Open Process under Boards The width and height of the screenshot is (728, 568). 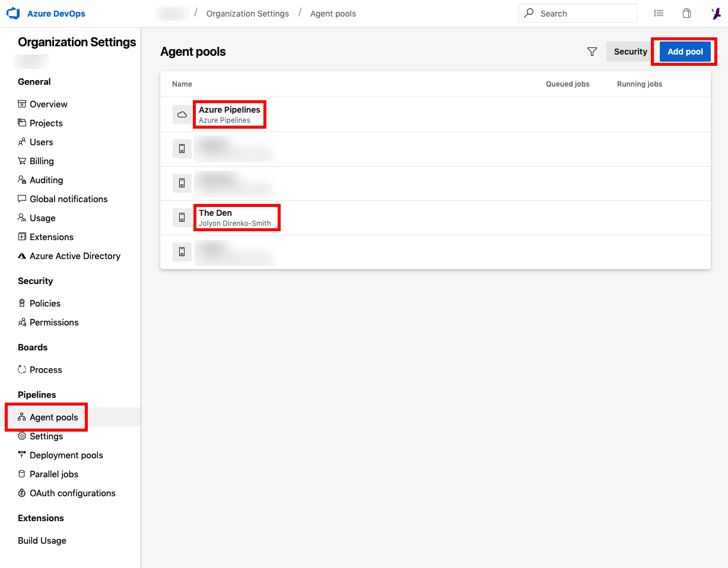click(46, 369)
